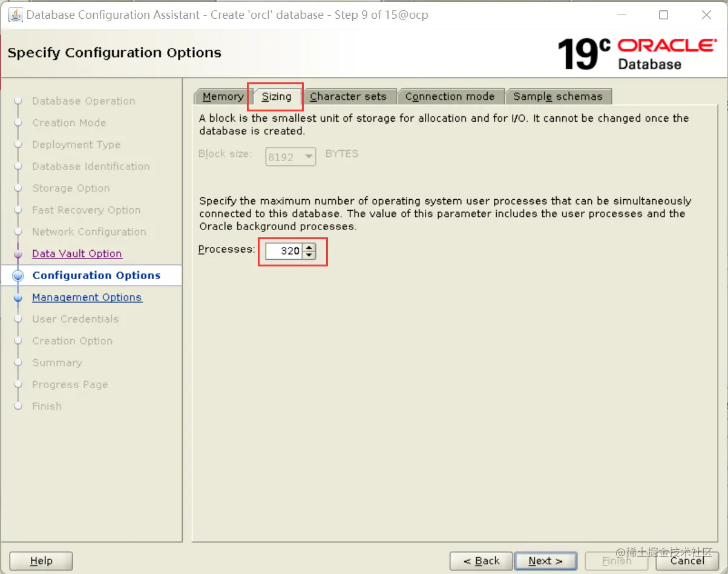Minimize the Database Configuration Assistant window
The width and height of the screenshot is (728, 574).
coord(621,15)
